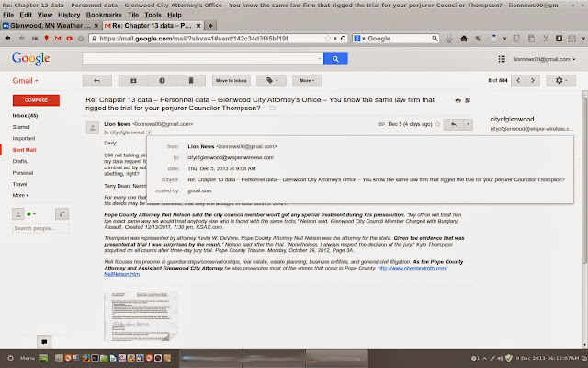
Task: Print all using printer icon
Action: [458, 100]
